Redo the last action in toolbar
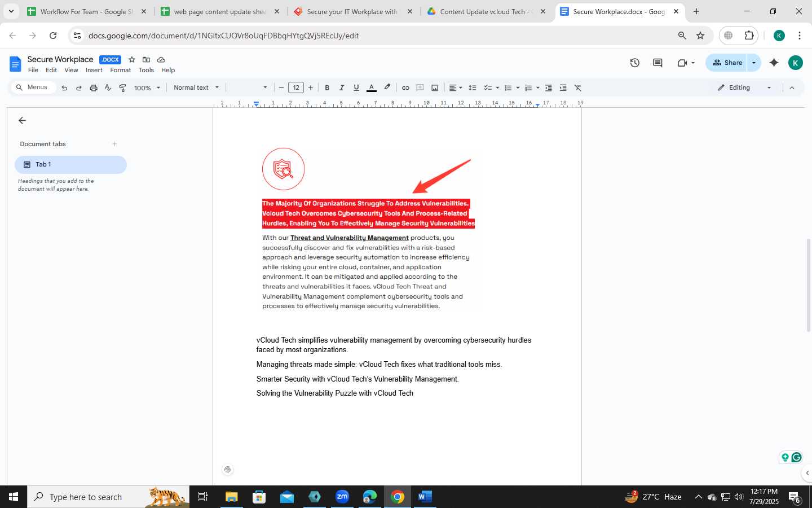Image resolution: width=812 pixels, height=508 pixels. pos(79,87)
